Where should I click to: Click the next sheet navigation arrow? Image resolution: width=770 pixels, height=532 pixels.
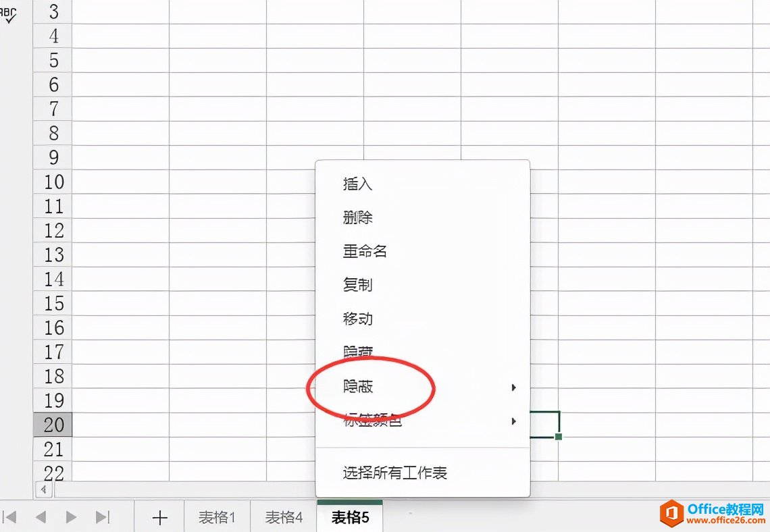point(71,516)
